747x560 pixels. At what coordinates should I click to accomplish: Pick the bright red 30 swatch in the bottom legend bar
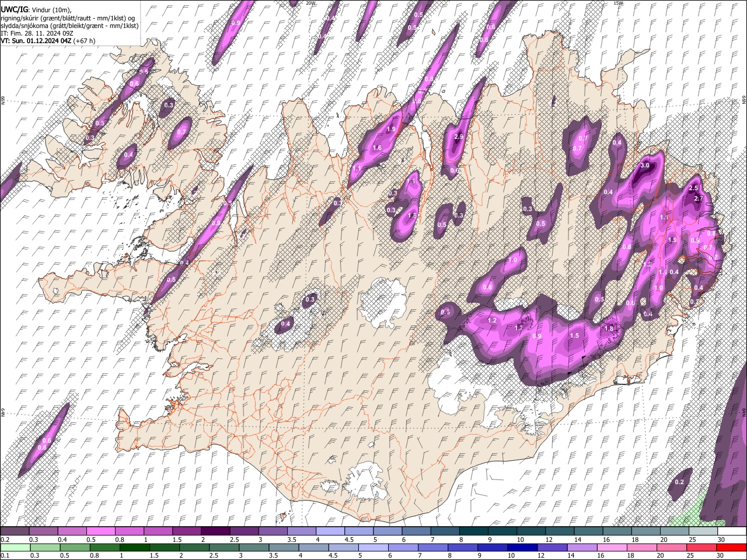[731, 547]
